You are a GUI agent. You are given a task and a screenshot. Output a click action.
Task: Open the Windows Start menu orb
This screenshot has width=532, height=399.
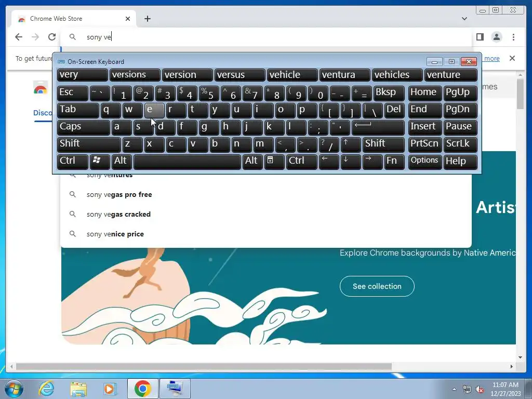(x=13, y=389)
